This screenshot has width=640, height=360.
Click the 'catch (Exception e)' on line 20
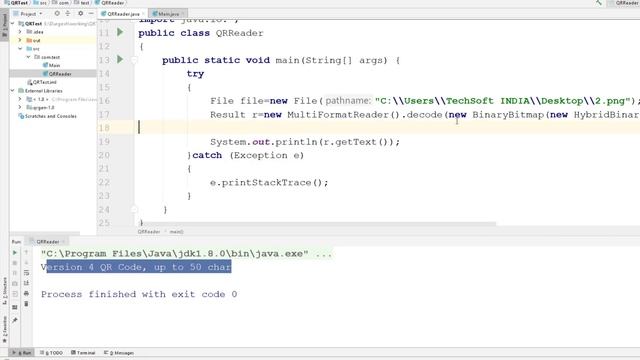click(x=248, y=155)
